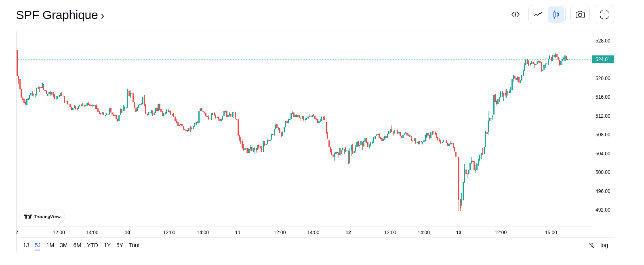The height and width of the screenshot is (265, 644).
Task: Choose the 6M time range
Action: (77, 245)
